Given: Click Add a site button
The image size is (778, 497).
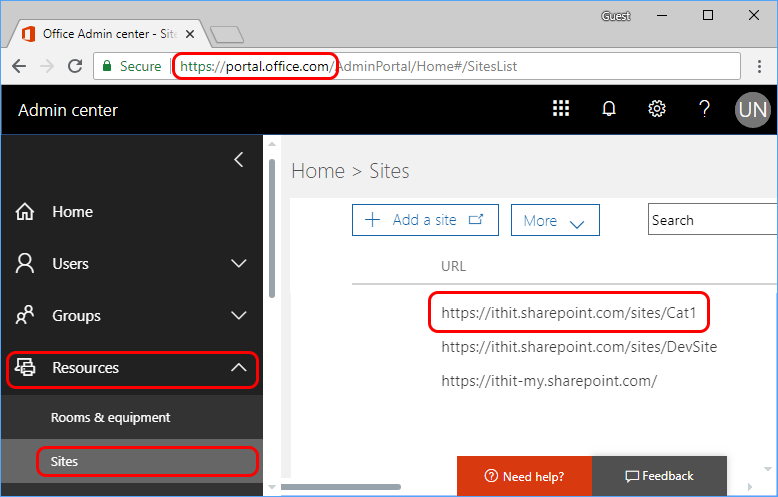Looking at the screenshot, I should click(425, 220).
